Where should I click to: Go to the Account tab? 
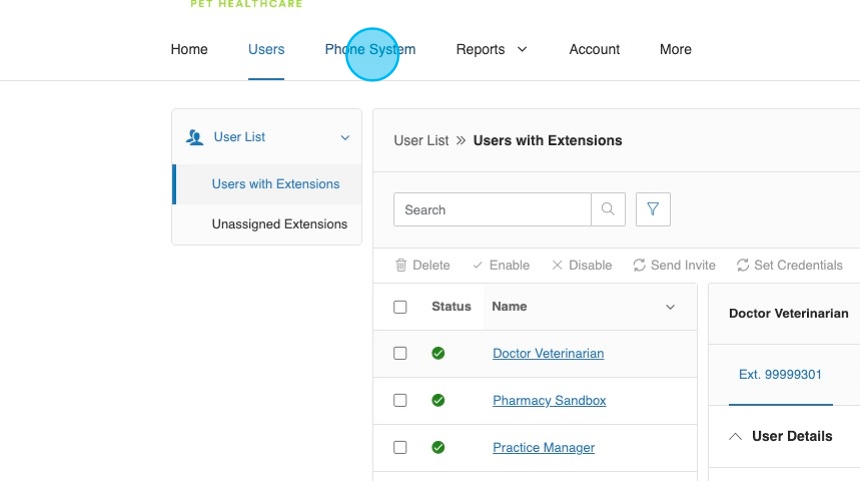[594, 49]
